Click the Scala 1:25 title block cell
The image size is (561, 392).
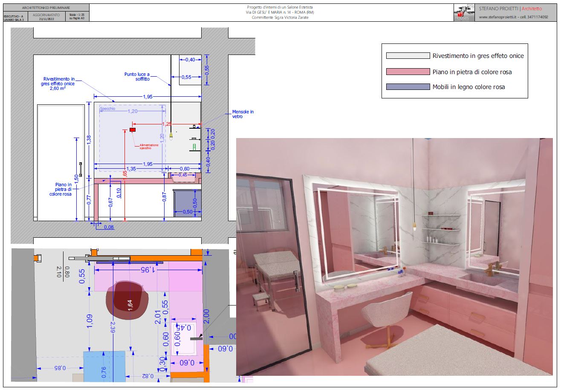point(77,17)
